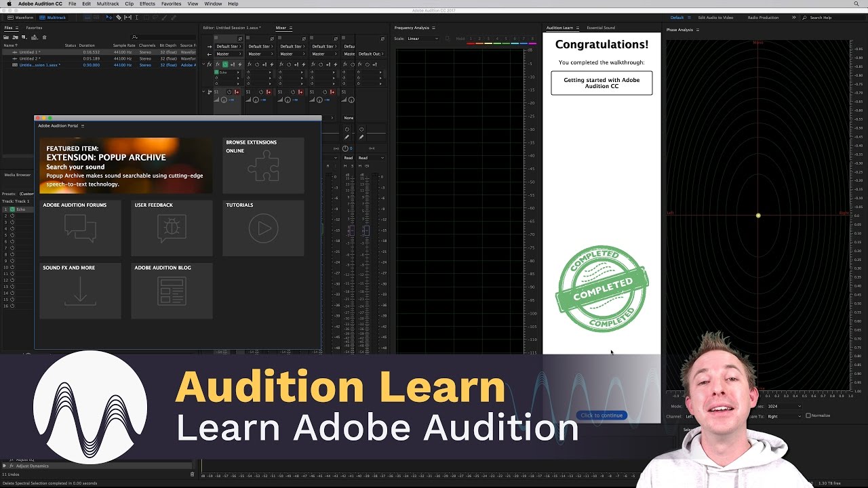Switch to Multitrack view
Image resolution: width=868 pixels, height=488 pixels.
pos(53,18)
